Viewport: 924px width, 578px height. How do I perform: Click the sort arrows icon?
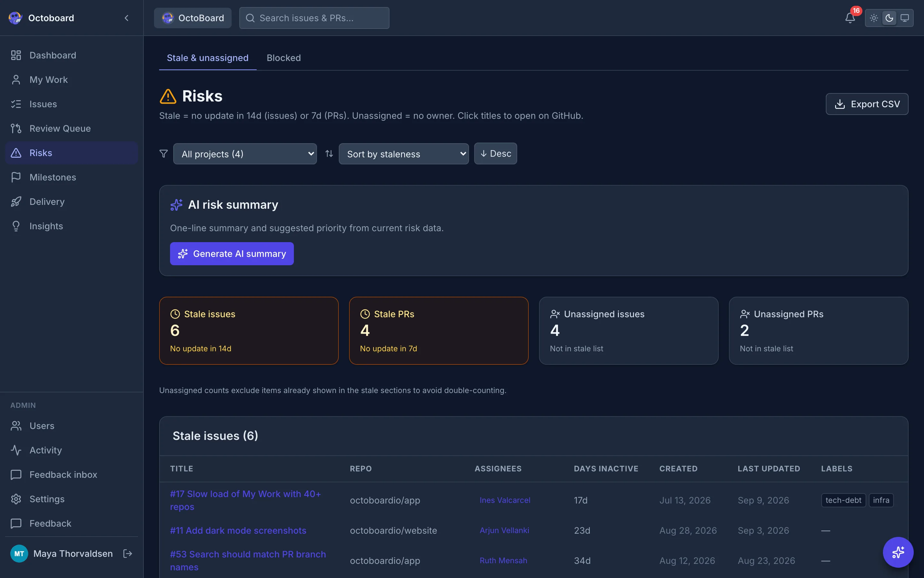(329, 154)
